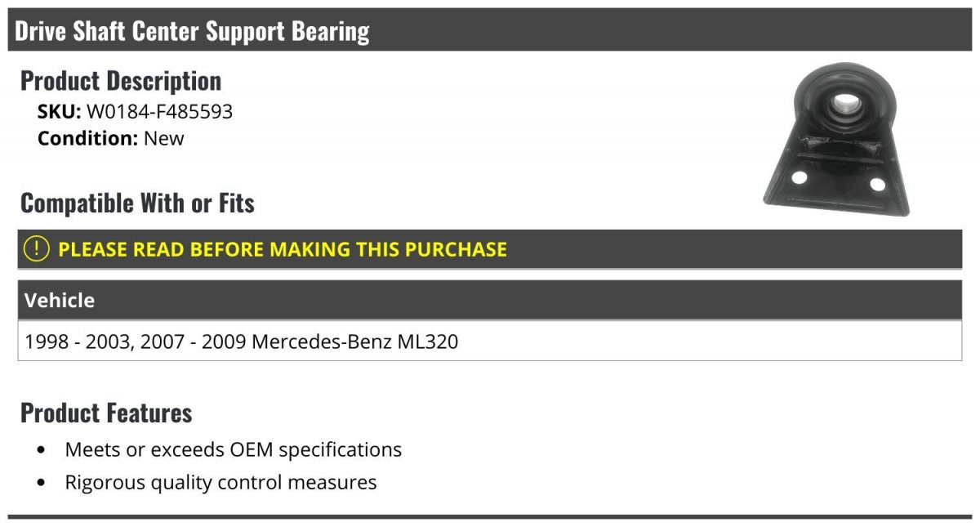The image size is (980, 527).
Task: Click the left mounting hole on bracket
Action: point(800,177)
